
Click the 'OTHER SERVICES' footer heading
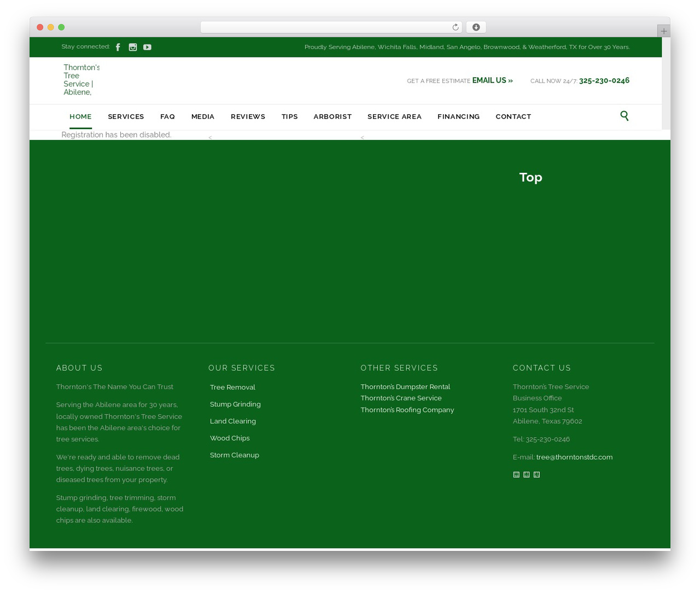[x=399, y=368]
